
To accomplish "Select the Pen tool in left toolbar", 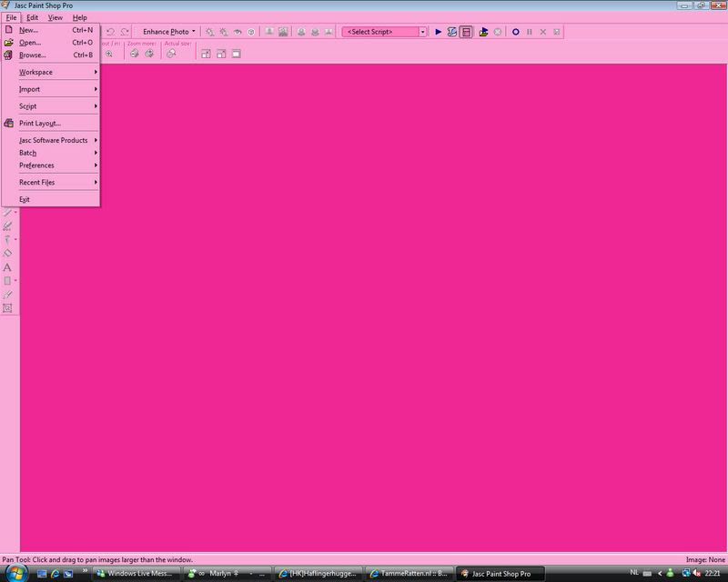I will tap(7, 295).
